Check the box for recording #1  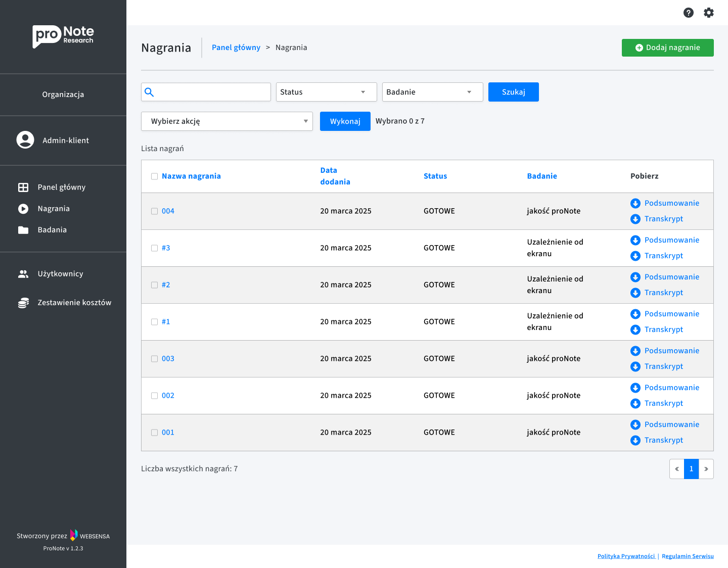coord(155,322)
